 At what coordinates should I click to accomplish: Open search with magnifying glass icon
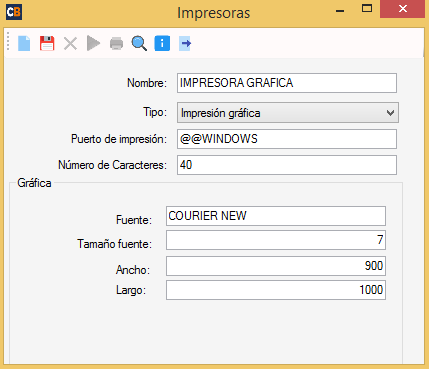(139, 43)
